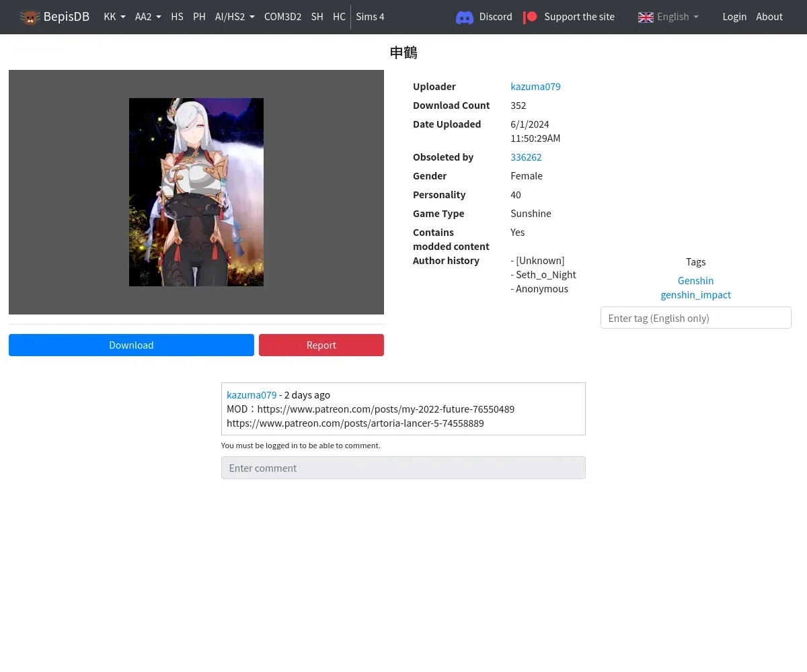Open the Discord icon link

click(465, 17)
